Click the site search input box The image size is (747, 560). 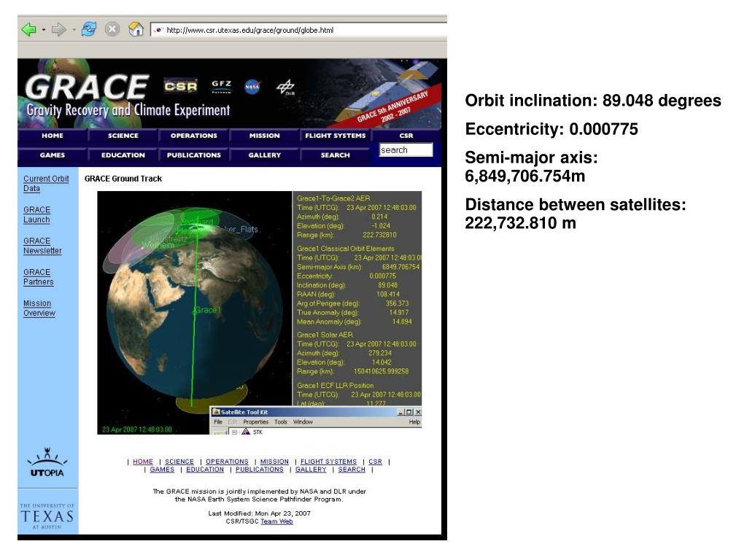(x=406, y=150)
